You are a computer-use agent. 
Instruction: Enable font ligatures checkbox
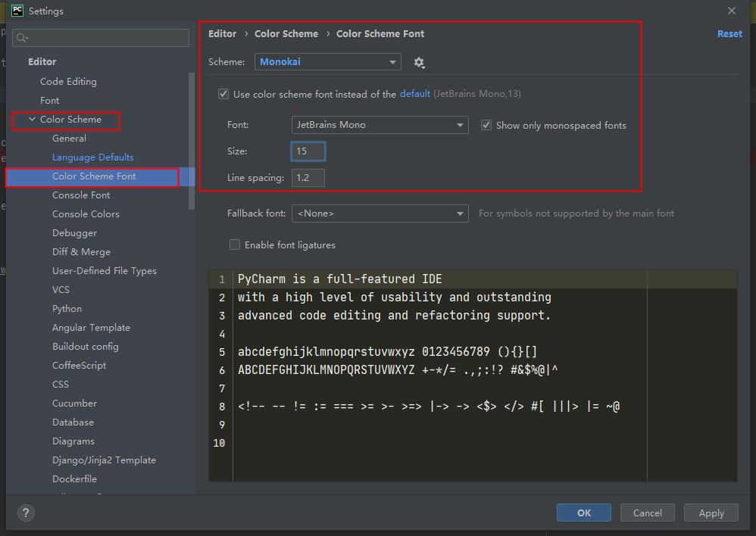pos(235,245)
